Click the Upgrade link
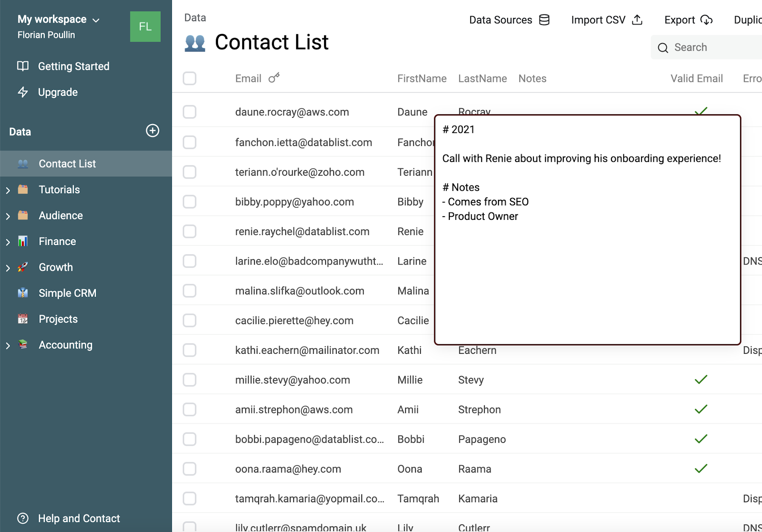The image size is (762, 532). tap(58, 92)
